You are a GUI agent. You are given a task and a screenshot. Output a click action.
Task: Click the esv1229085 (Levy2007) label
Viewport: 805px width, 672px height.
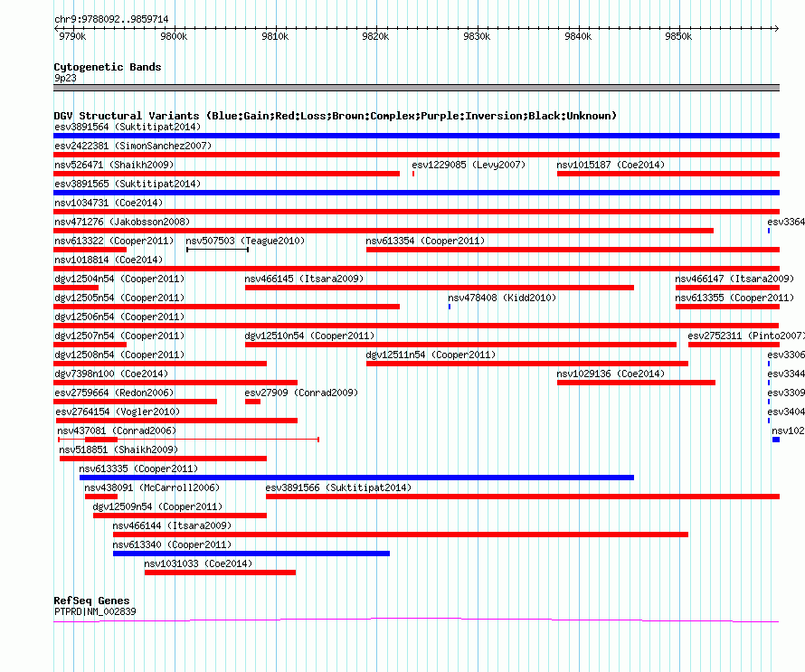(x=469, y=165)
